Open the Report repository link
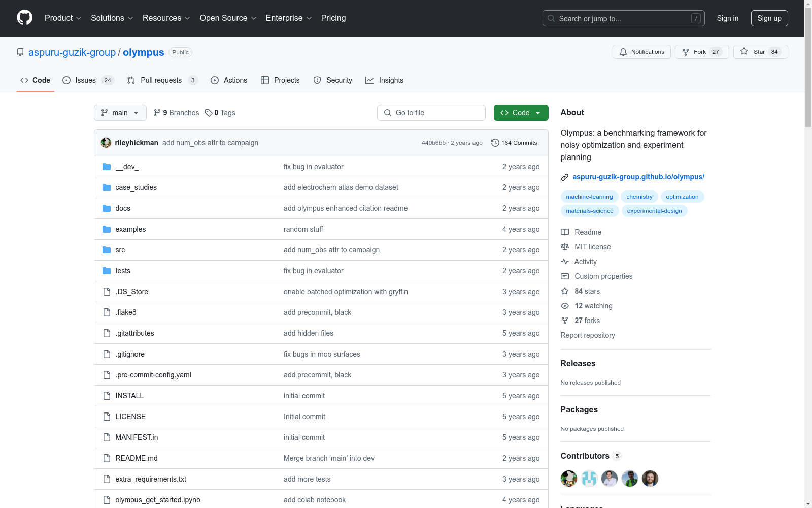This screenshot has width=812, height=508. point(588,335)
